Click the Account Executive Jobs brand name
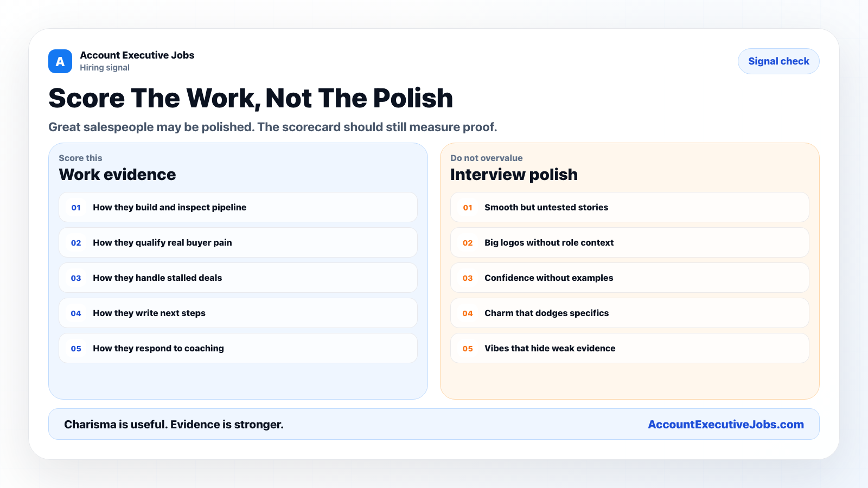The width and height of the screenshot is (868, 488). 137,55
